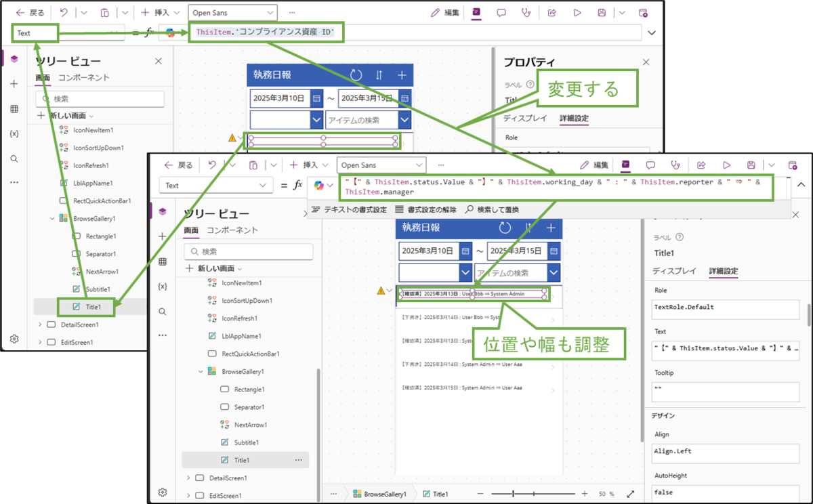This screenshot has width=813, height=504.
Task: Expand DetailScreen1 in the front window tree
Action: click(x=188, y=478)
